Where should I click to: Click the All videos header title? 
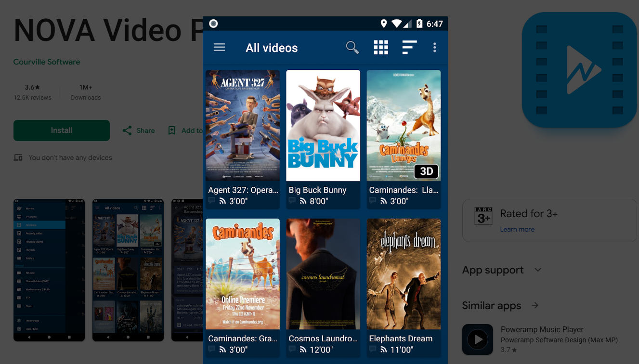[272, 48]
